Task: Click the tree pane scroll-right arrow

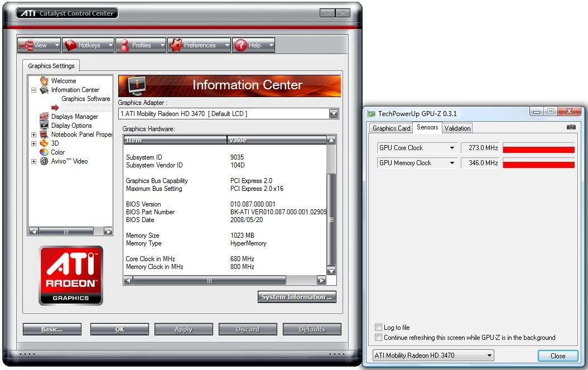Action: pyautogui.click(x=108, y=232)
